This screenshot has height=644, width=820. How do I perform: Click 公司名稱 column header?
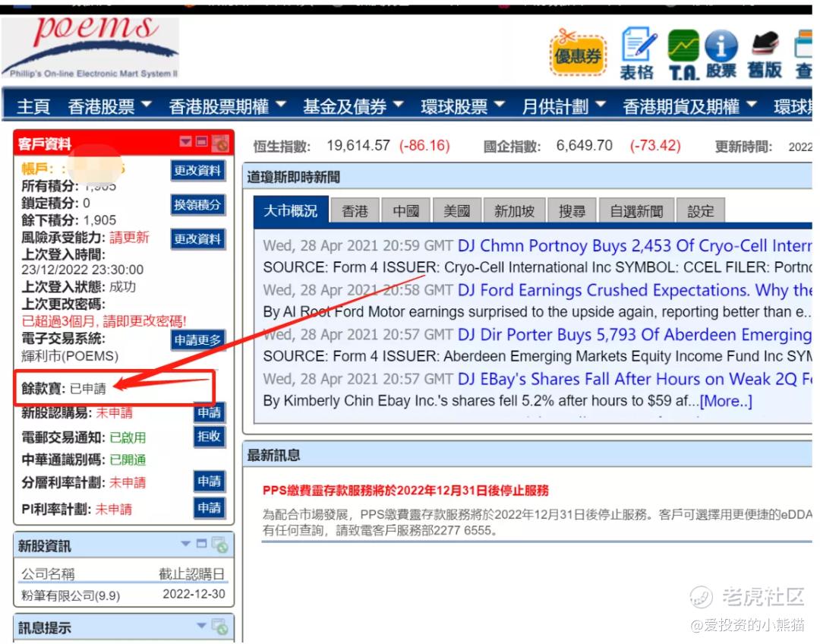48,574
